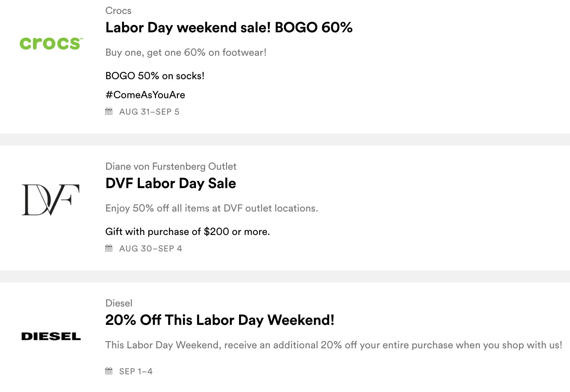570x392 pixels.
Task: Click the AUG 31–SEP 5 date range
Action: point(149,112)
